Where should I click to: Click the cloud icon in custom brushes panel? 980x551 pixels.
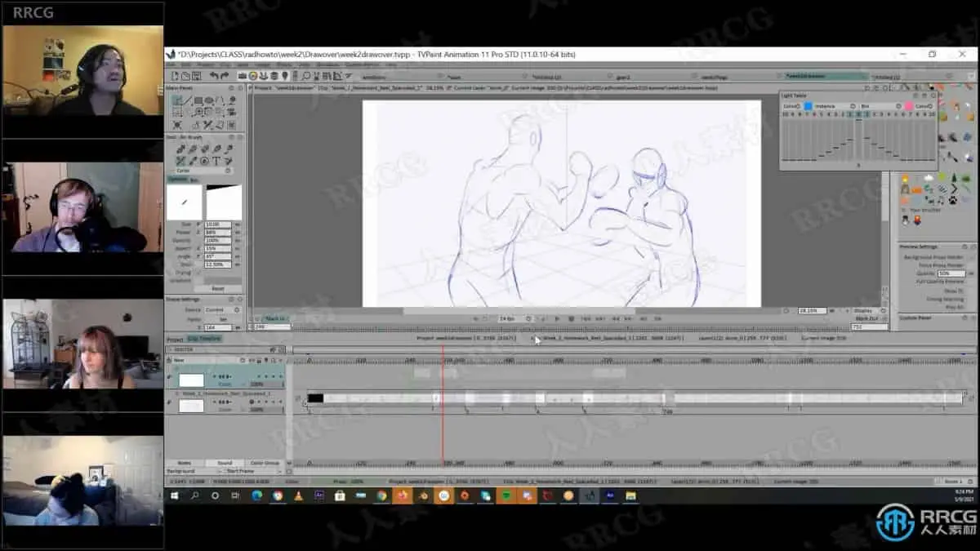tap(929, 179)
